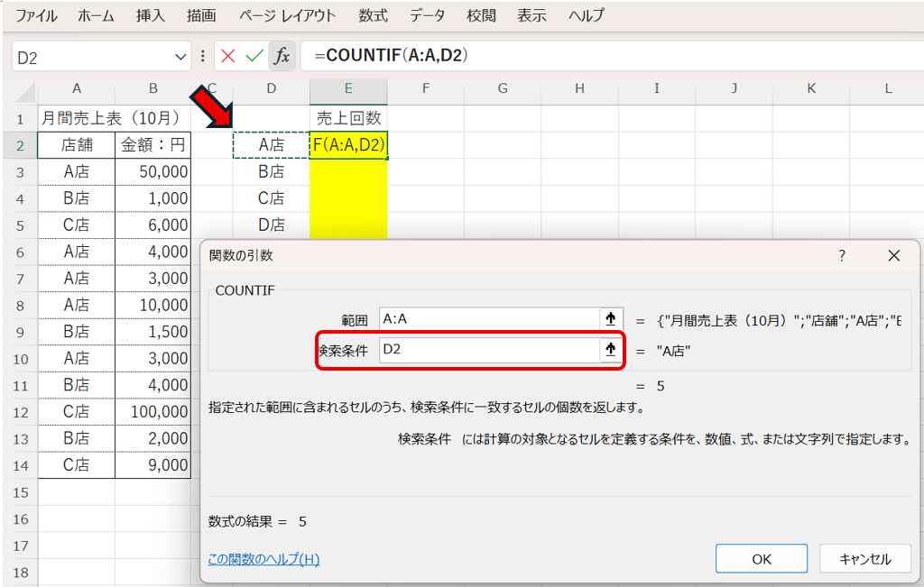Switch to the データ ribbon tab
Viewport: 924px width, 587px height.
[427, 15]
